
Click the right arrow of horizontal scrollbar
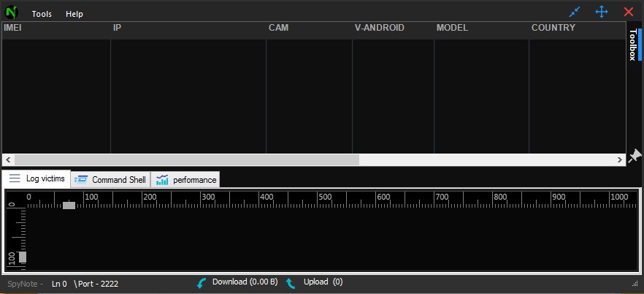(620, 159)
